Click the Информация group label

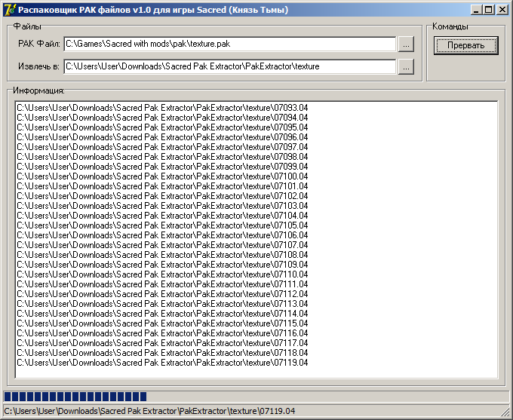click(x=38, y=90)
